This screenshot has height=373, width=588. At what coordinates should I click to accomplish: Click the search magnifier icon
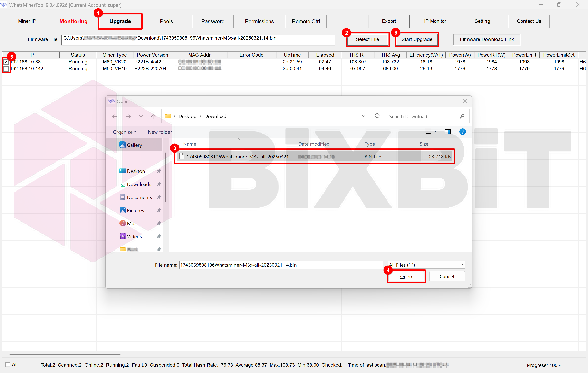pos(462,116)
